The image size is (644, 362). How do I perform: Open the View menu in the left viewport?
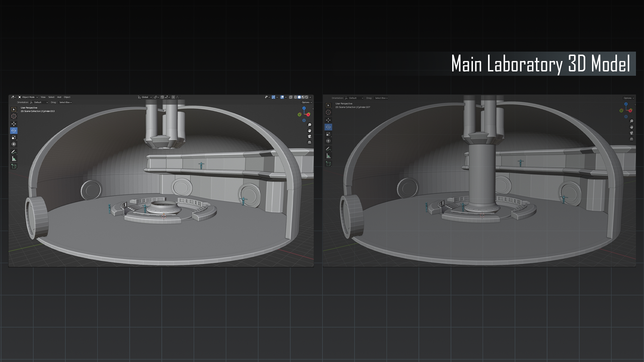coord(43,97)
